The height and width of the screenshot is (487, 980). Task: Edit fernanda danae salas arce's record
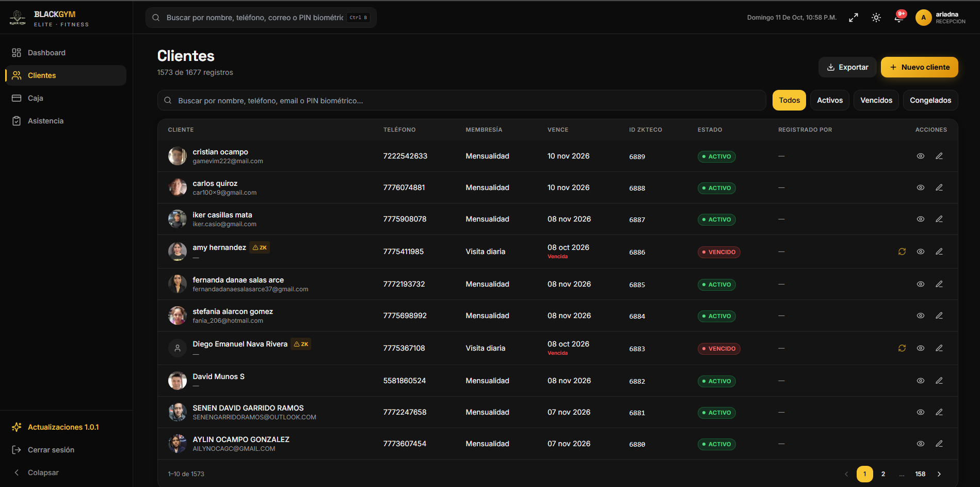point(939,284)
